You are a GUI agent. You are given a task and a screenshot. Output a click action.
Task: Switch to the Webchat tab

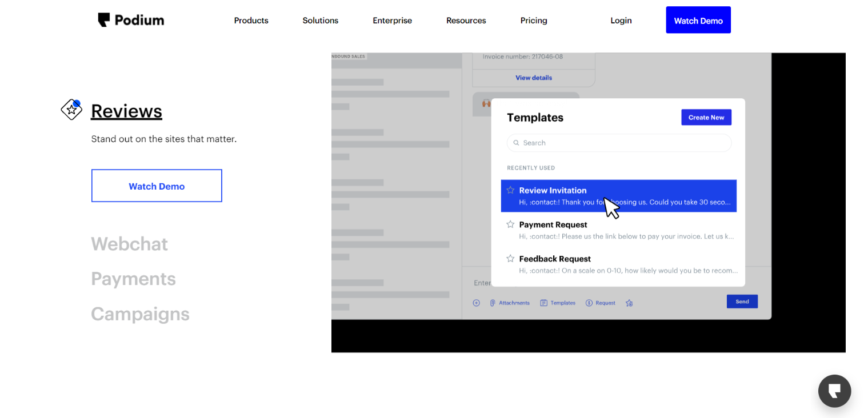click(x=129, y=244)
